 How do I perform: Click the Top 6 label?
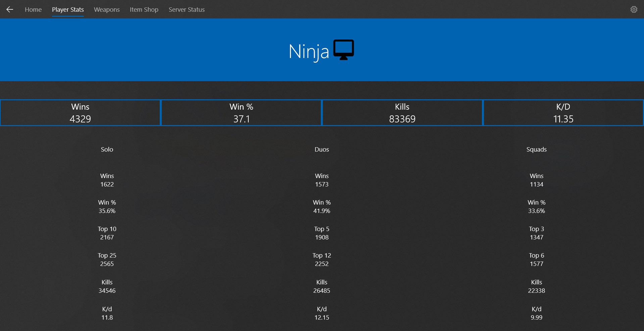(537, 256)
